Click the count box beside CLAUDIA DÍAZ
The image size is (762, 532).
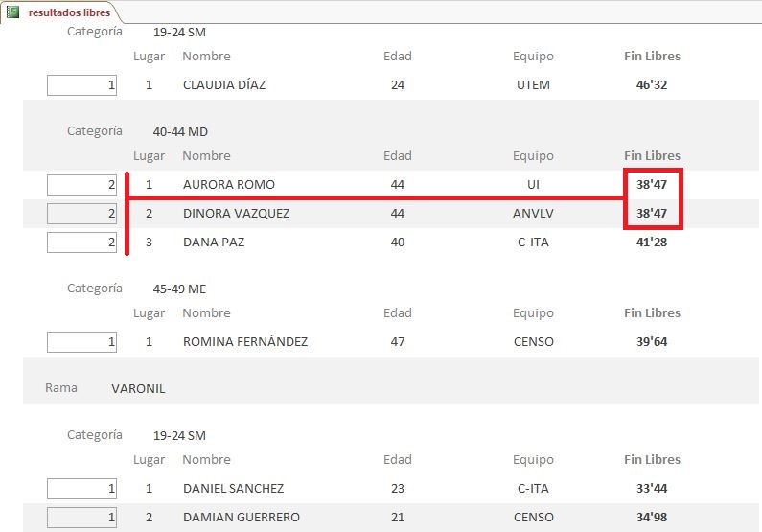click(81, 85)
